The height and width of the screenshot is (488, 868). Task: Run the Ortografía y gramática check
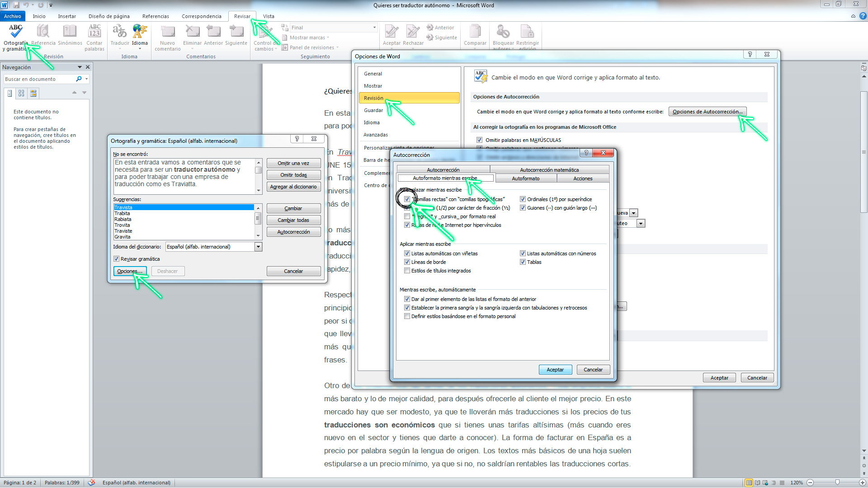[15, 37]
